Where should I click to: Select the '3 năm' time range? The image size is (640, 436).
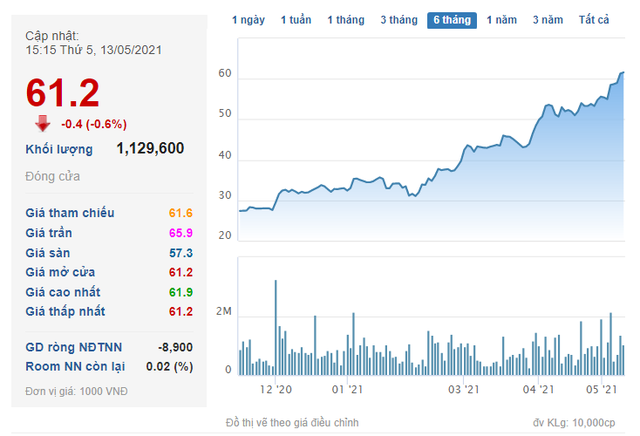tap(547, 20)
